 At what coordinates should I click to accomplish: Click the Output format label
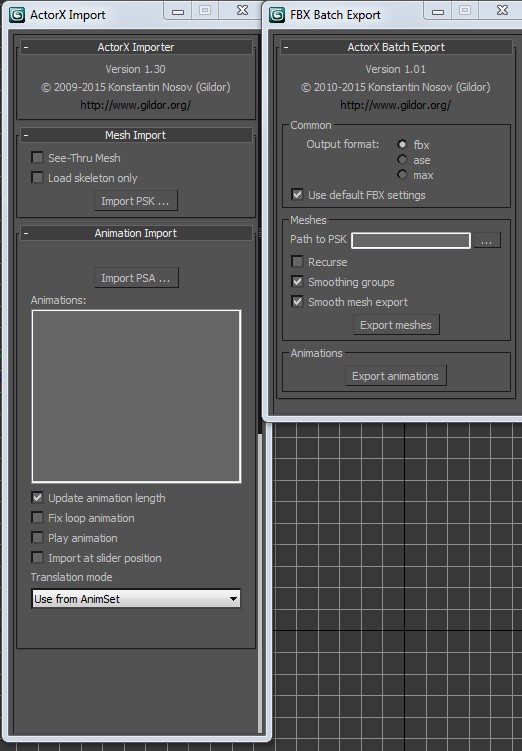(342, 144)
